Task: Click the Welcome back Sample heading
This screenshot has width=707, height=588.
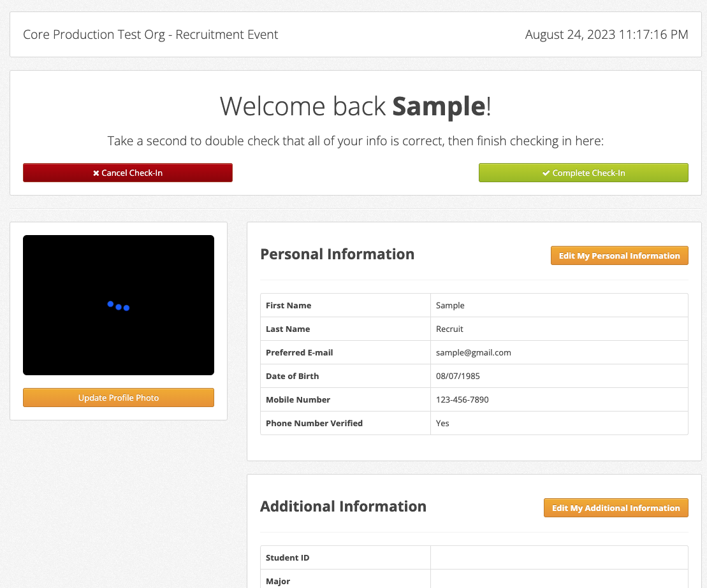Action: coord(355,106)
